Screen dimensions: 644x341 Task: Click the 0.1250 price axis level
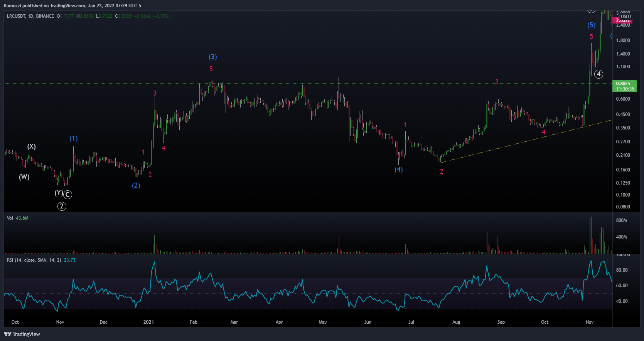coord(623,183)
